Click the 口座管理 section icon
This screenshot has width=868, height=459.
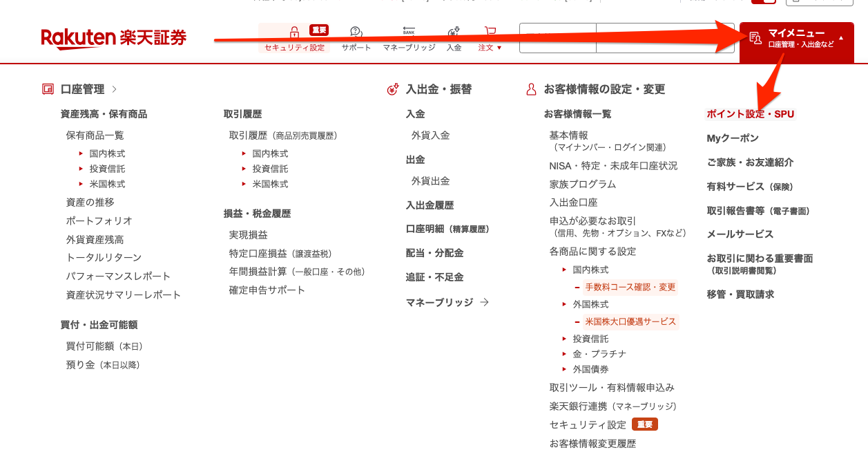click(x=48, y=88)
